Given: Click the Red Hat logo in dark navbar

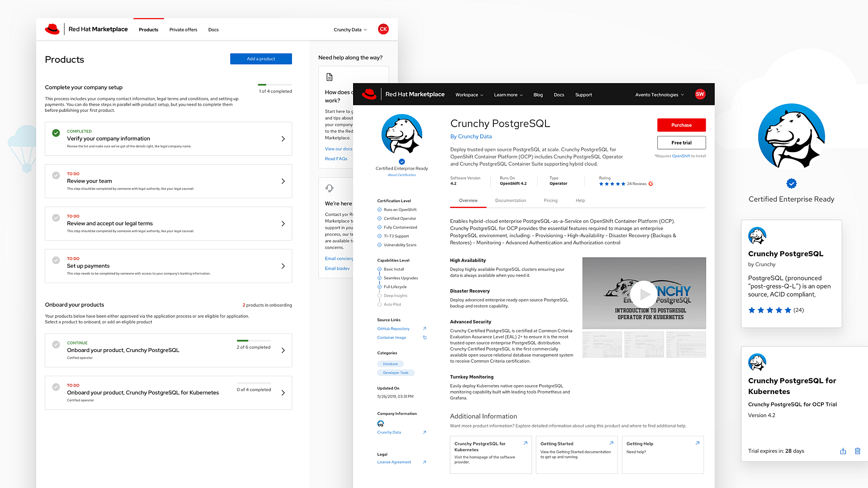Looking at the screenshot, I should pyautogui.click(x=369, y=94).
